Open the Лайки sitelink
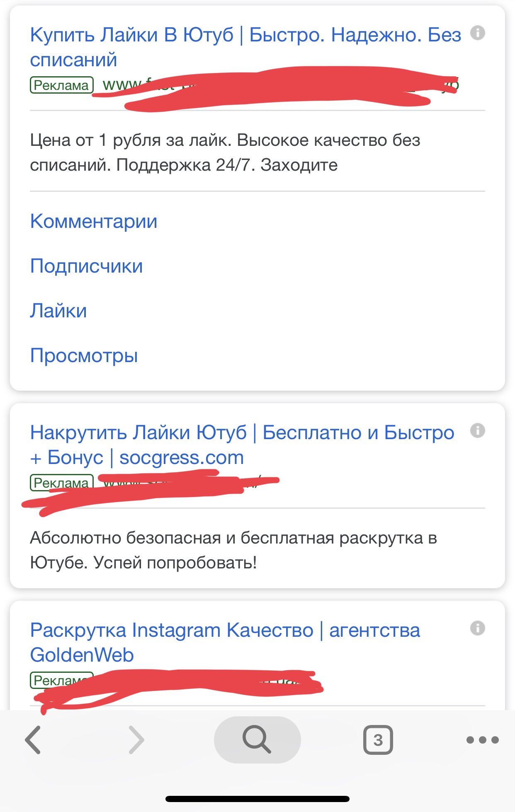515x812 pixels. [58, 311]
